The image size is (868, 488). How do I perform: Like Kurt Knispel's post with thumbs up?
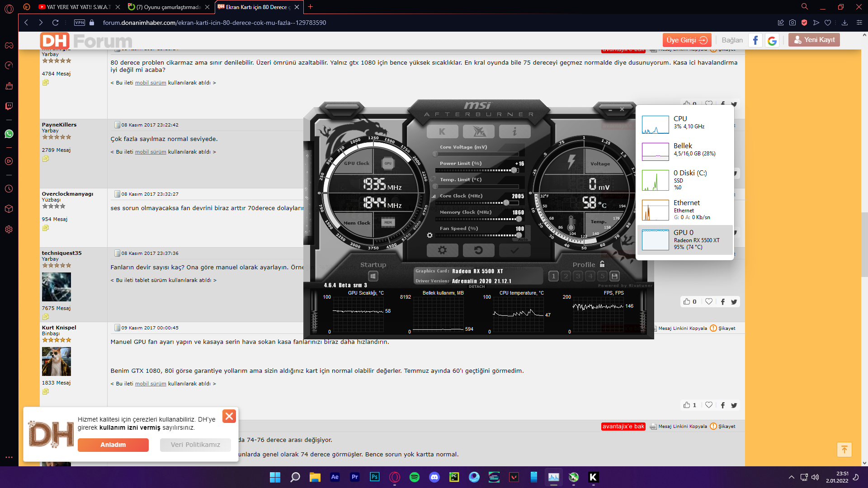point(687,405)
